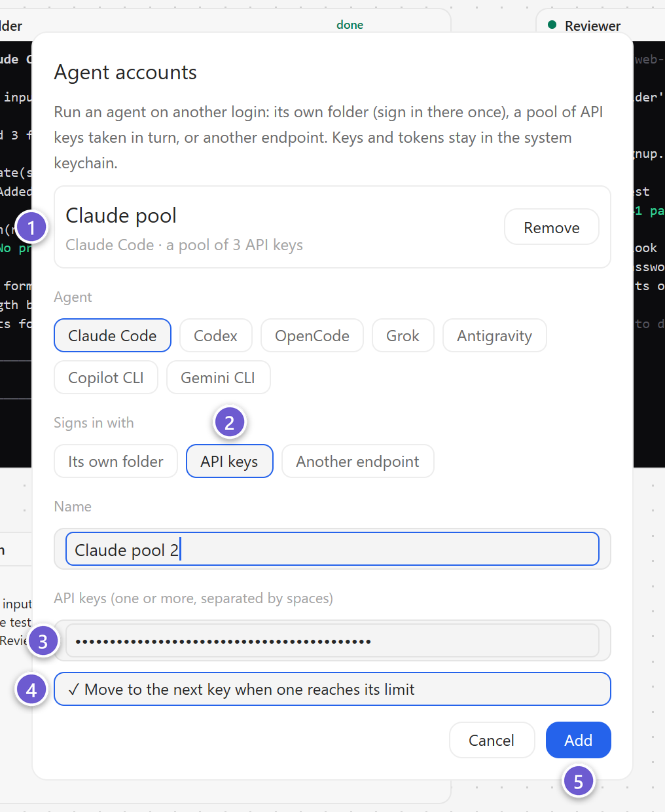Choose Another endpoint sign-in option
The height and width of the screenshot is (812, 665).
coord(357,461)
